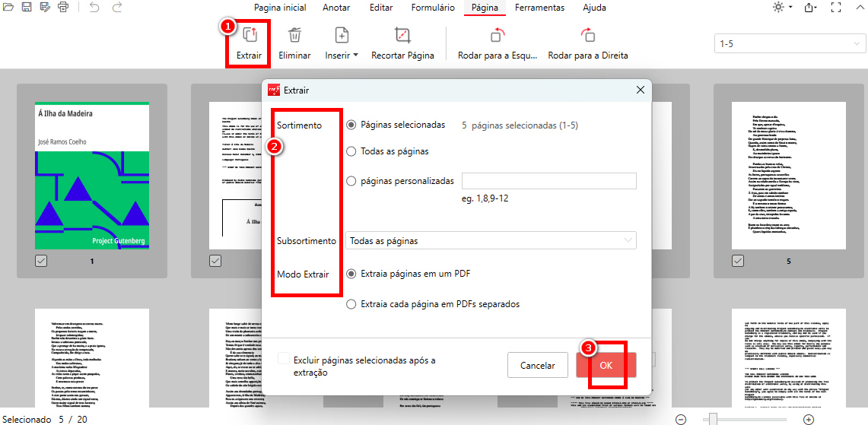Switch to the Editar tab
This screenshot has width=868, height=425.
381,8
